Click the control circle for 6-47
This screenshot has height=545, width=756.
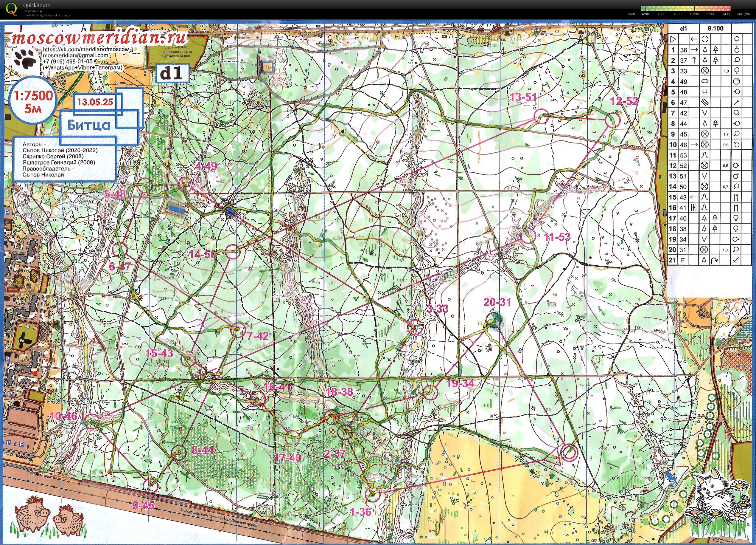pyautogui.click(x=120, y=250)
